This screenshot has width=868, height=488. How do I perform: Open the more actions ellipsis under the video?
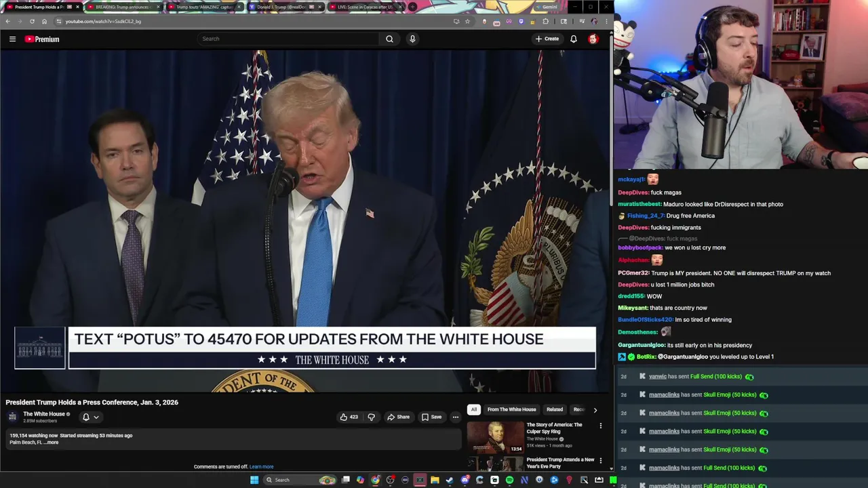(456, 417)
